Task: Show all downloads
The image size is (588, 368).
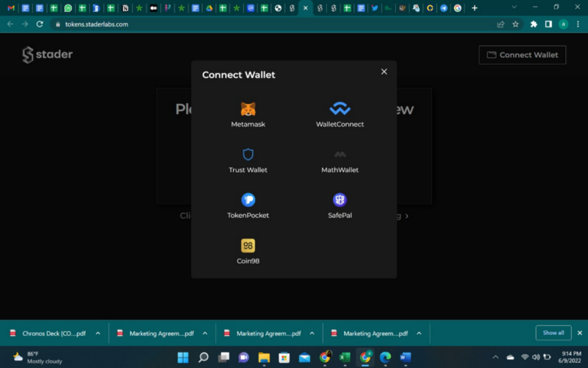Action: click(553, 333)
